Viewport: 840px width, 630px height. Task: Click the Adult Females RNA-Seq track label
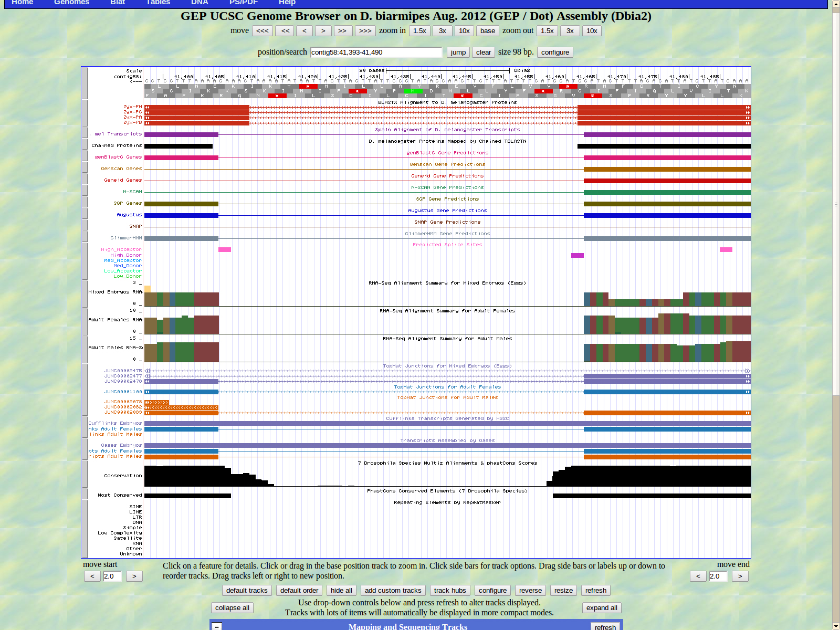[x=115, y=320]
